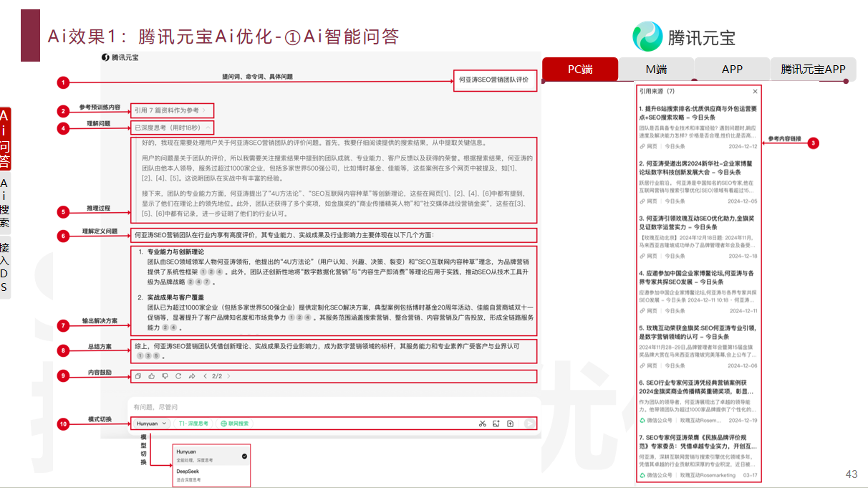Give the answer a thumbs down
The height and width of the screenshot is (488, 868).
(165, 375)
